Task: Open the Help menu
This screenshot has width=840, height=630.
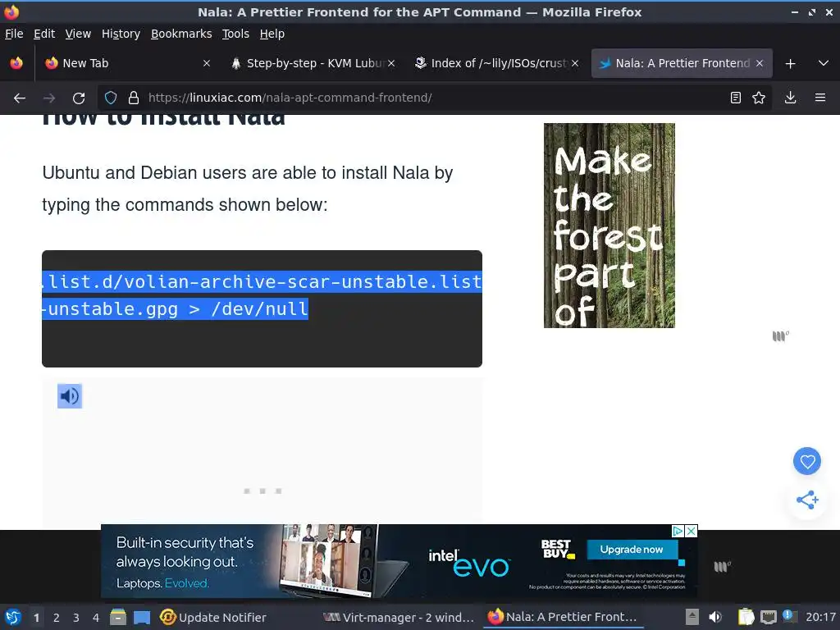Action: pyautogui.click(x=272, y=34)
